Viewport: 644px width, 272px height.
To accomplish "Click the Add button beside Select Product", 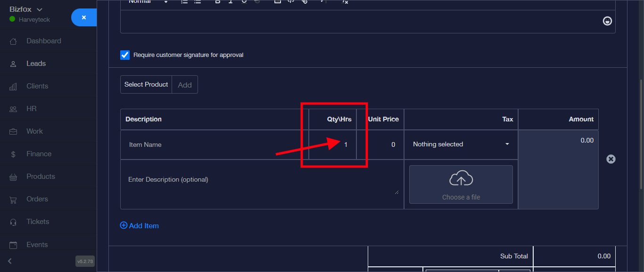I will click(x=185, y=85).
